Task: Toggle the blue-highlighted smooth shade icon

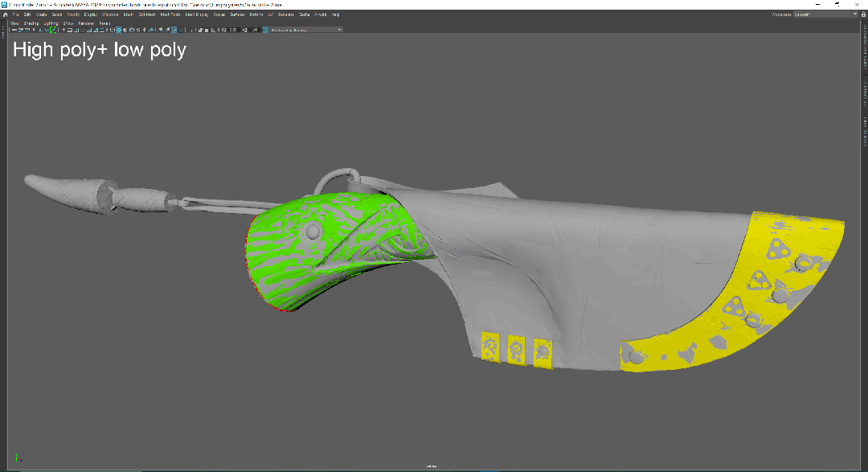Action: [x=118, y=30]
